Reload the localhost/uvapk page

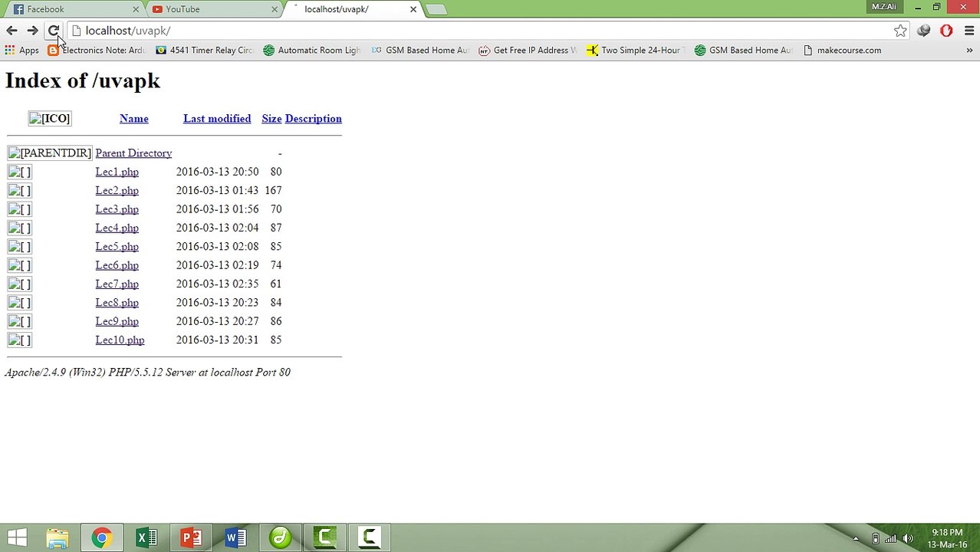[x=54, y=31]
